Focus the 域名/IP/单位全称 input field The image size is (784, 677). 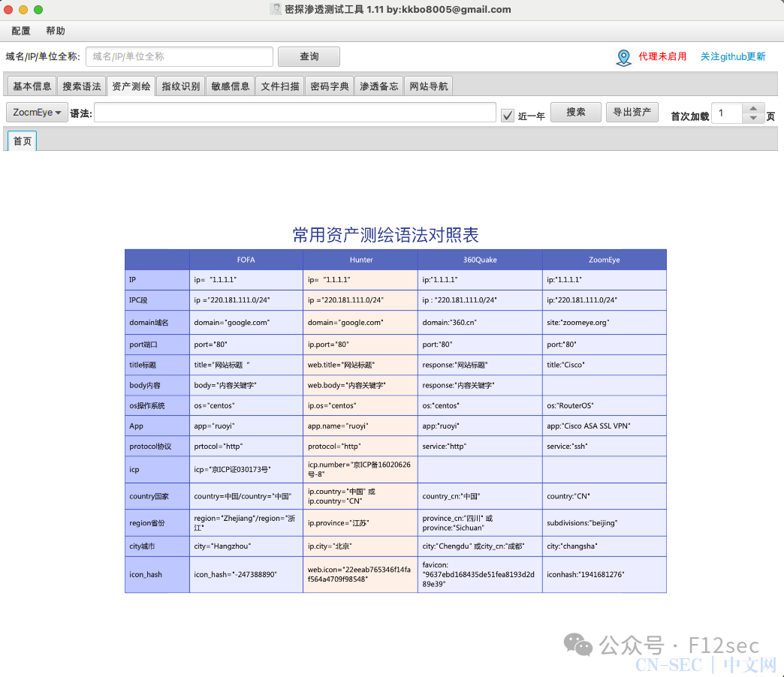point(179,56)
